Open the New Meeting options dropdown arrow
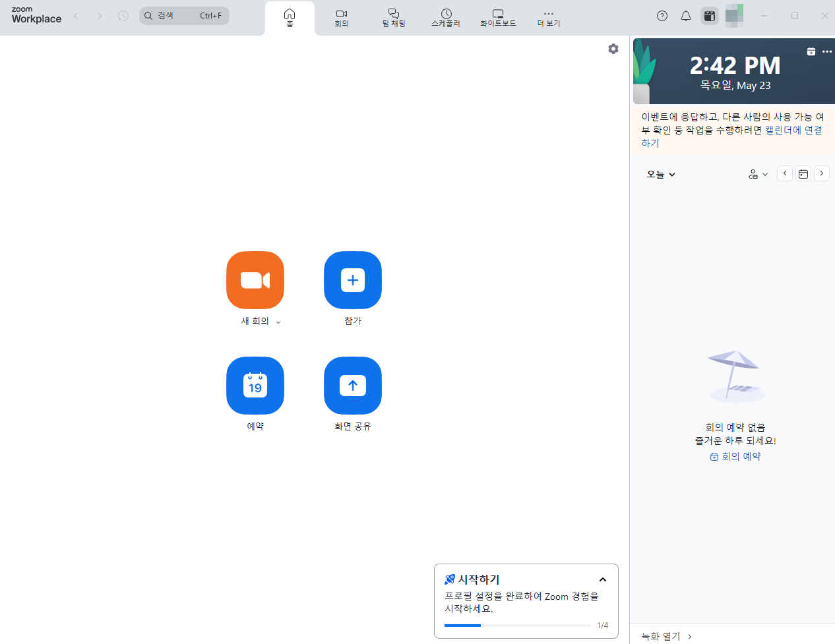Viewport: 835px width, 644px height. pyautogui.click(x=278, y=322)
